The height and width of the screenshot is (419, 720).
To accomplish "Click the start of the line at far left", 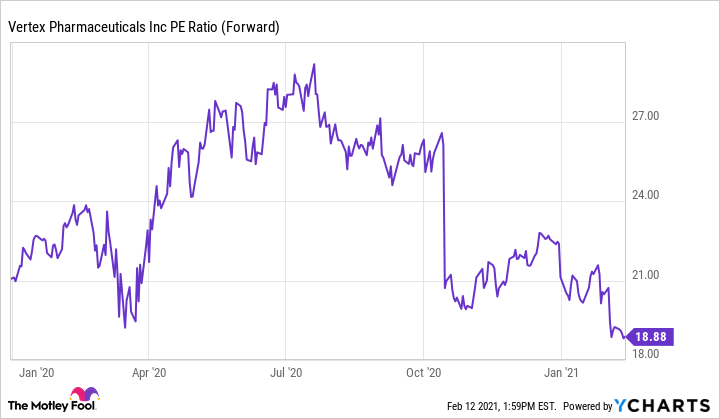I will pos(11,279).
